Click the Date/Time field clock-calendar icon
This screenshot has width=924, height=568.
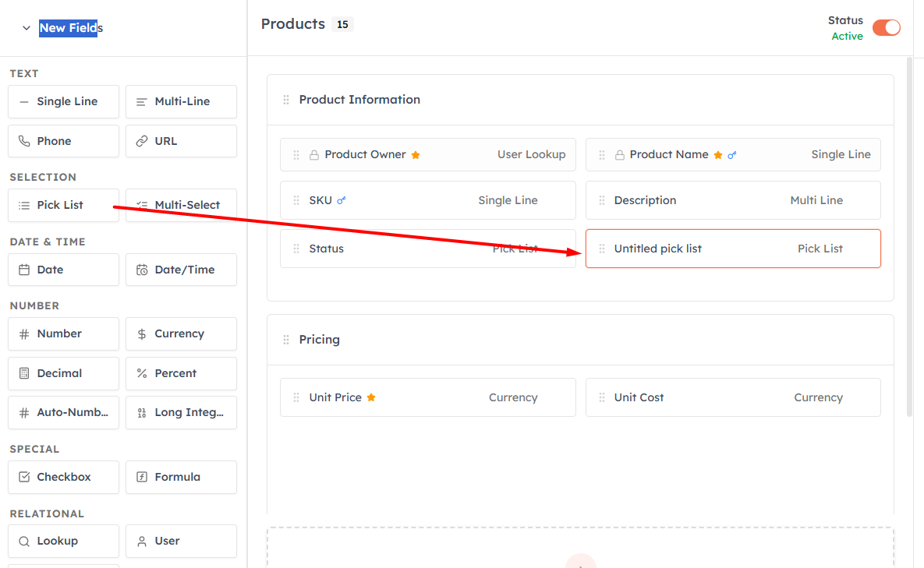(x=142, y=270)
